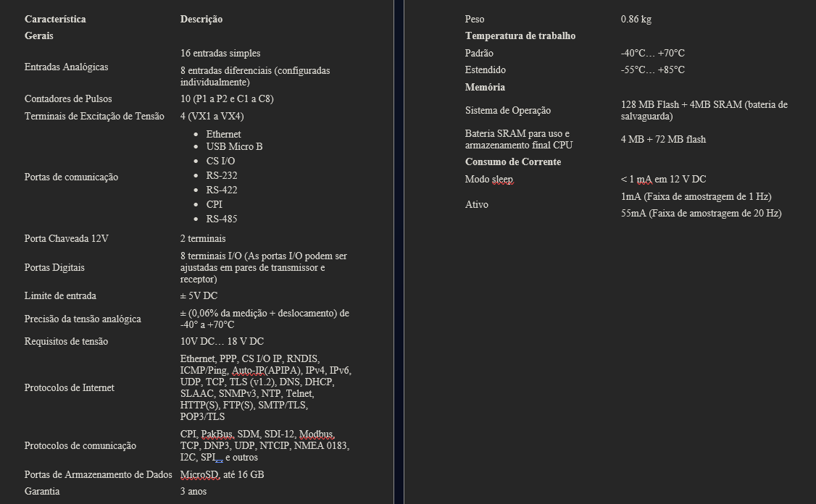Click the 'CPI' bullet list item
Viewport: 816px width, 504px height.
[214, 204]
